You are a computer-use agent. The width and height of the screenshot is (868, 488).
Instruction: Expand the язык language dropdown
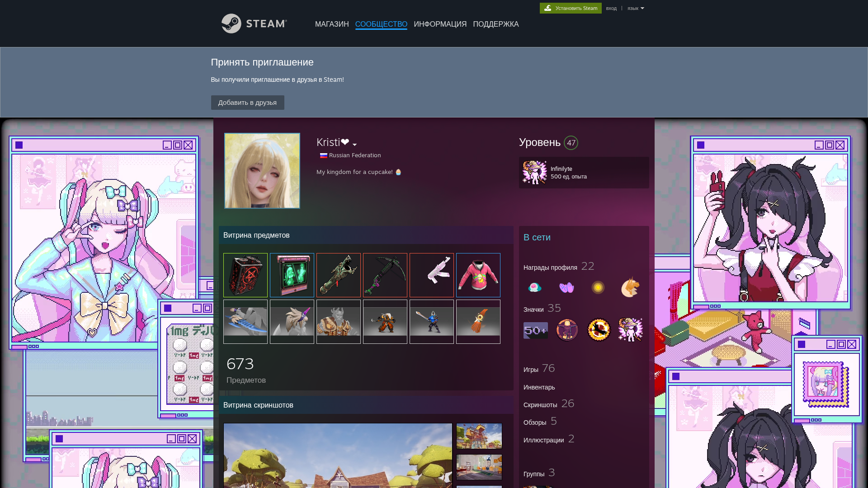pyautogui.click(x=636, y=8)
